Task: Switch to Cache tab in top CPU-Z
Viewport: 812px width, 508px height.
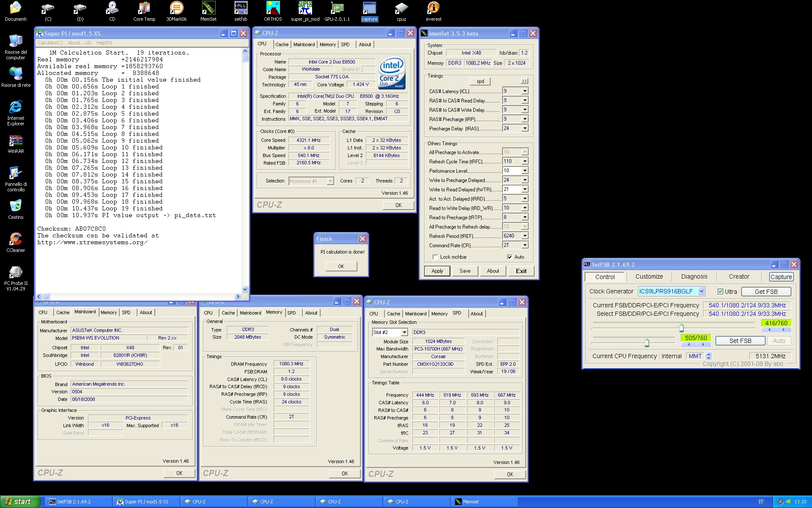Action: [x=282, y=44]
